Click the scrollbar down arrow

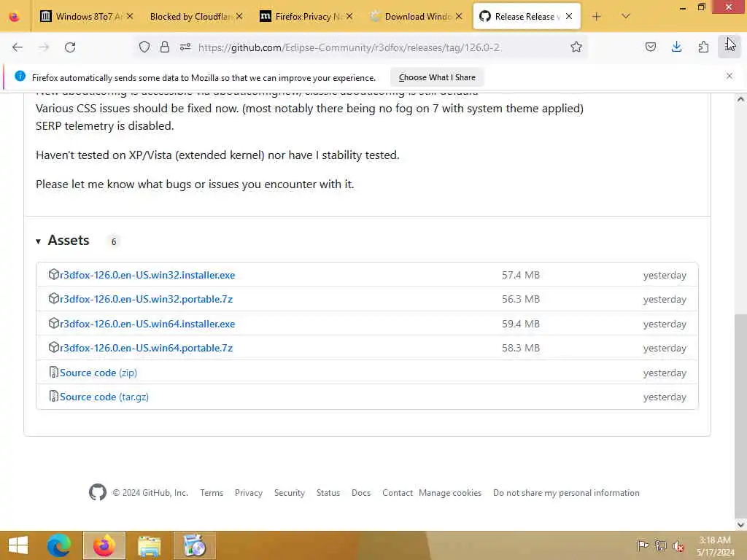740,525
